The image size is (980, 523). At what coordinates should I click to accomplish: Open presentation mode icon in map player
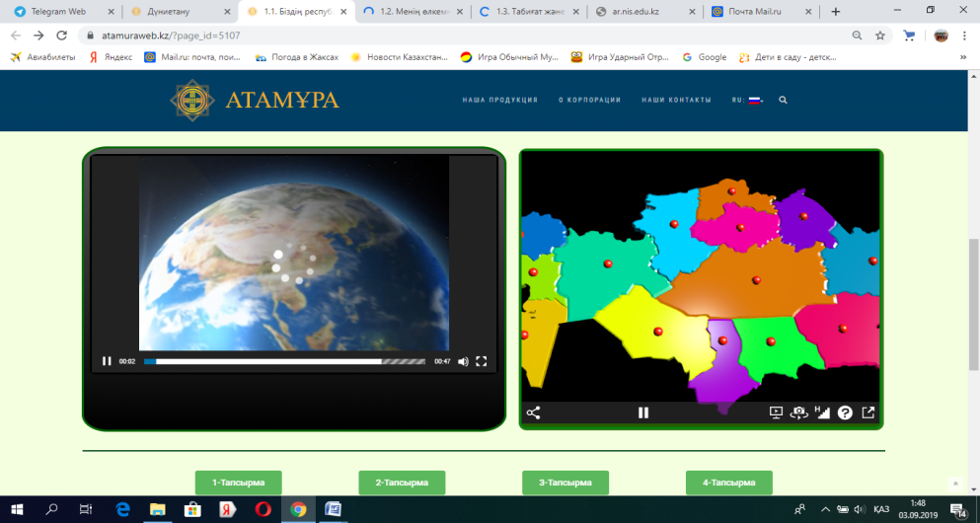[x=776, y=412]
